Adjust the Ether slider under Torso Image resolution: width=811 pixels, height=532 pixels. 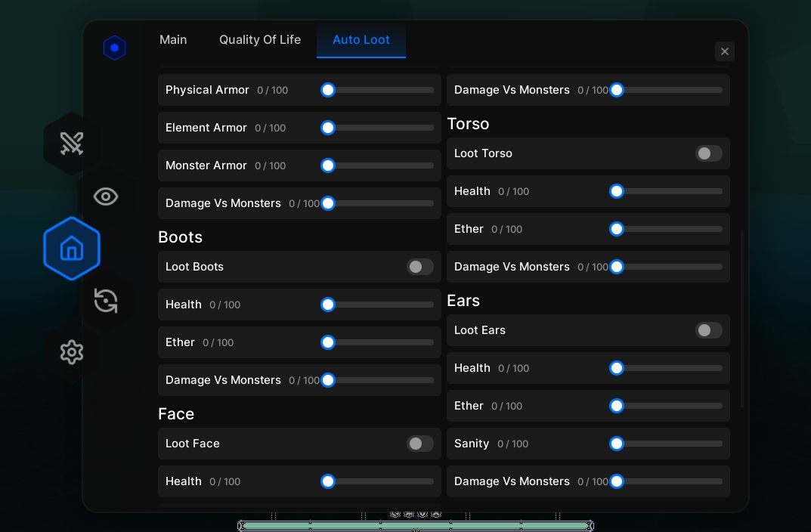pos(617,229)
